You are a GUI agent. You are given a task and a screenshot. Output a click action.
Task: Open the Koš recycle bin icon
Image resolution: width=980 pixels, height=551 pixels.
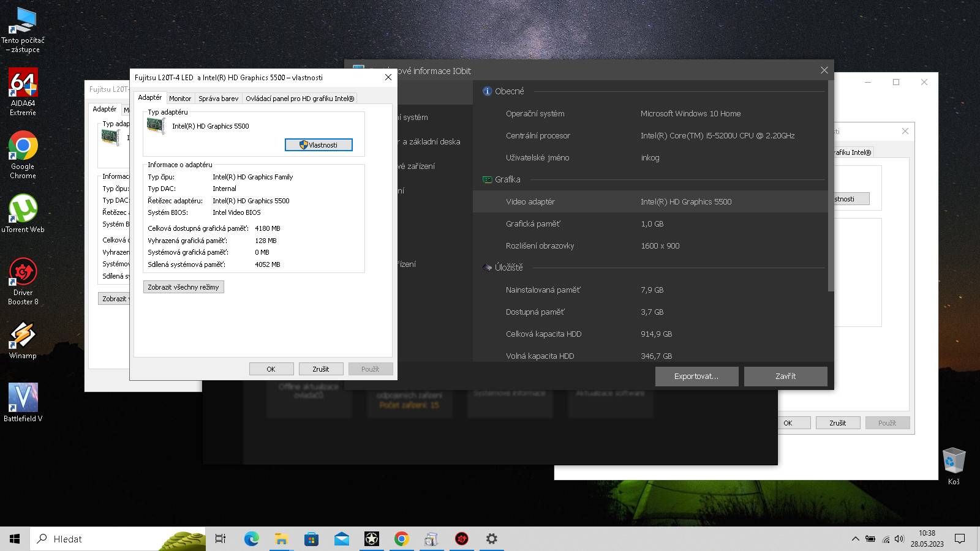click(954, 467)
